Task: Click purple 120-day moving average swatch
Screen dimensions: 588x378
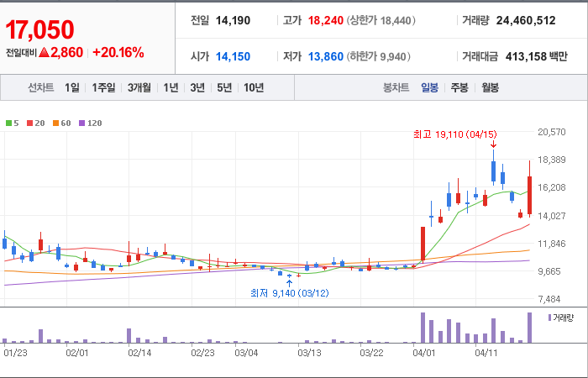Action: (x=82, y=123)
